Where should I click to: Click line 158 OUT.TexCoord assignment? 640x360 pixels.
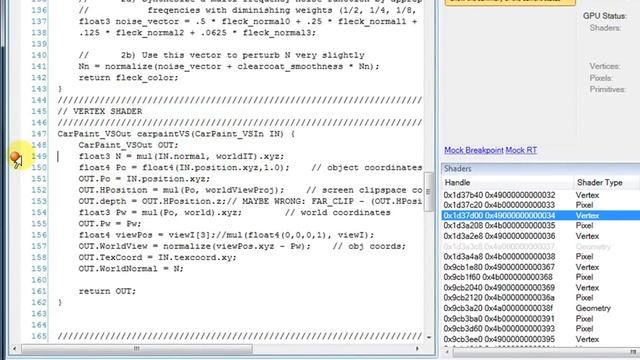point(157,258)
